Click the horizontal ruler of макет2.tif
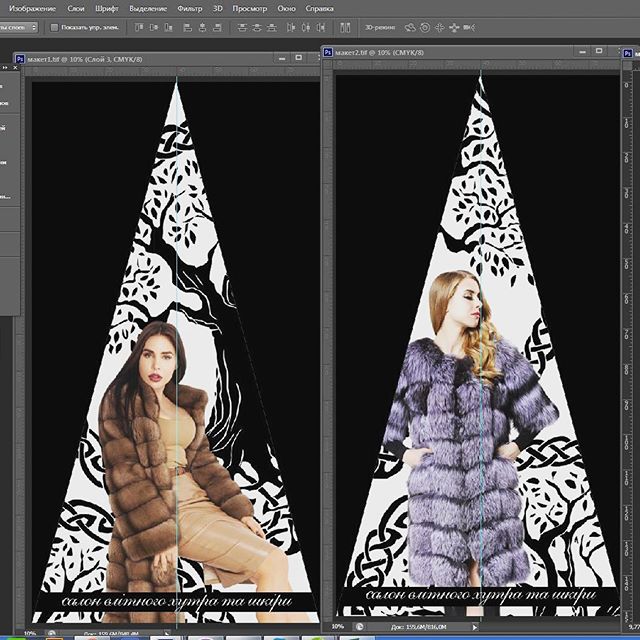This screenshot has height=640, width=640. click(476, 64)
